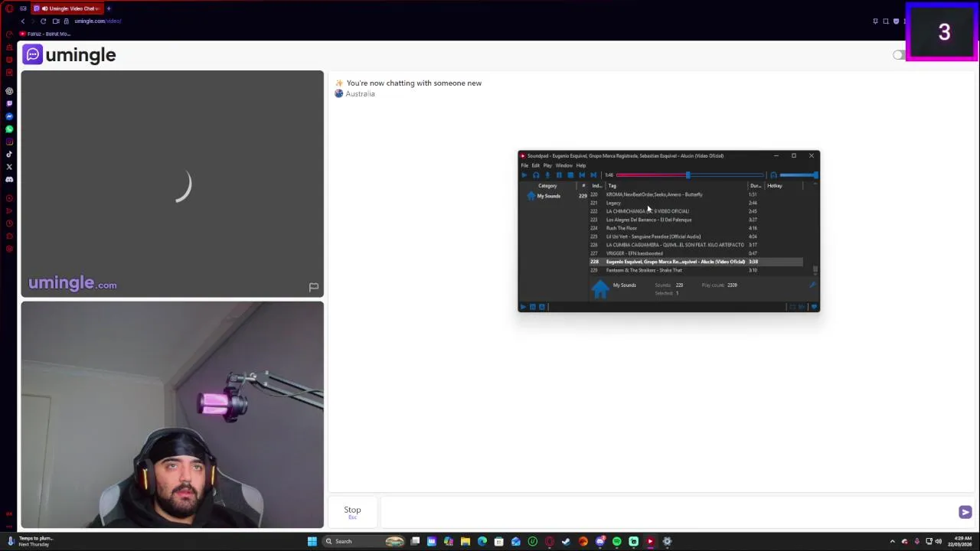980x551 pixels.
Task: Click the wrench settings icon in Soundpad
Action: 812,285
